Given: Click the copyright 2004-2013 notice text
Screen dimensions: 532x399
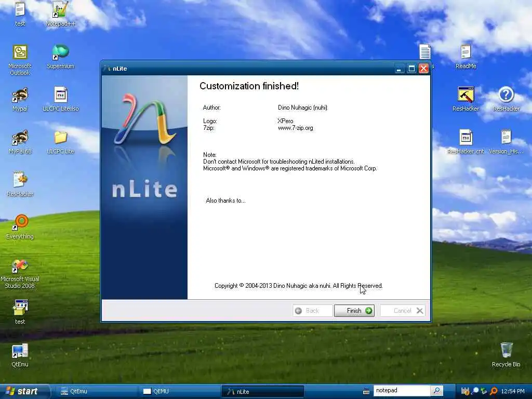Looking at the screenshot, I should pyautogui.click(x=299, y=286).
